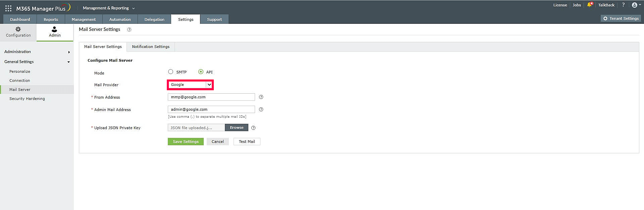Open notifications bell icon
This screenshot has width=644, height=210.
[590, 5]
